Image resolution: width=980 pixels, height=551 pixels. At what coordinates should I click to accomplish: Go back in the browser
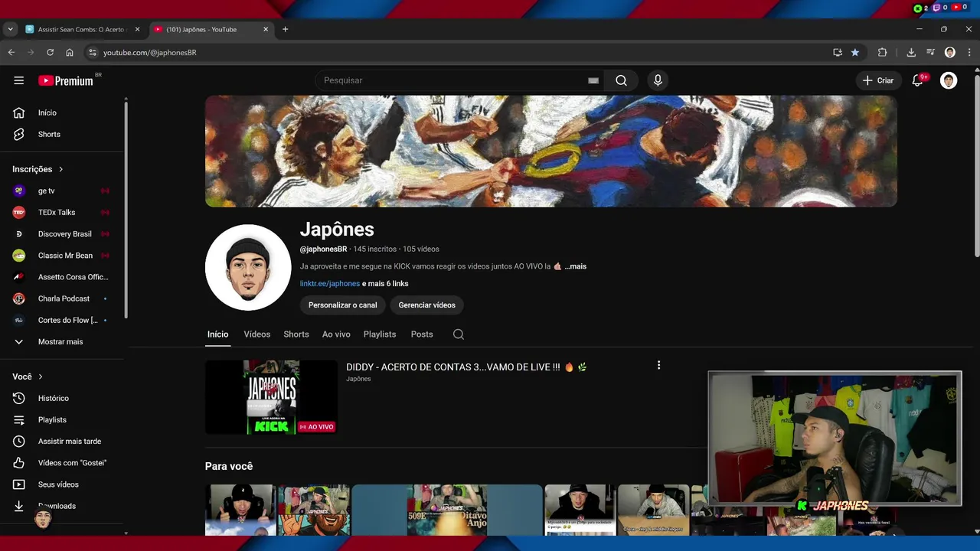[x=11, y=52]
